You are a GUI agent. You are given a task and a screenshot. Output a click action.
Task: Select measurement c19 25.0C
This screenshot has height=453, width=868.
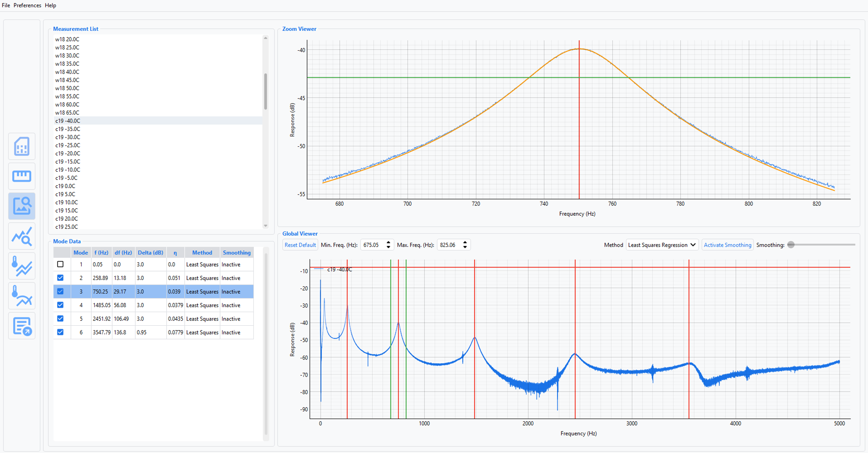point(157,227)
